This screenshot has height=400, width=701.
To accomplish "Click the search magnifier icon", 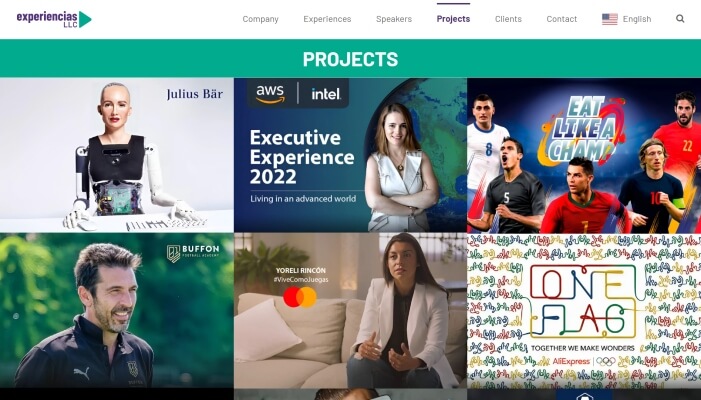I will (680, 19).
